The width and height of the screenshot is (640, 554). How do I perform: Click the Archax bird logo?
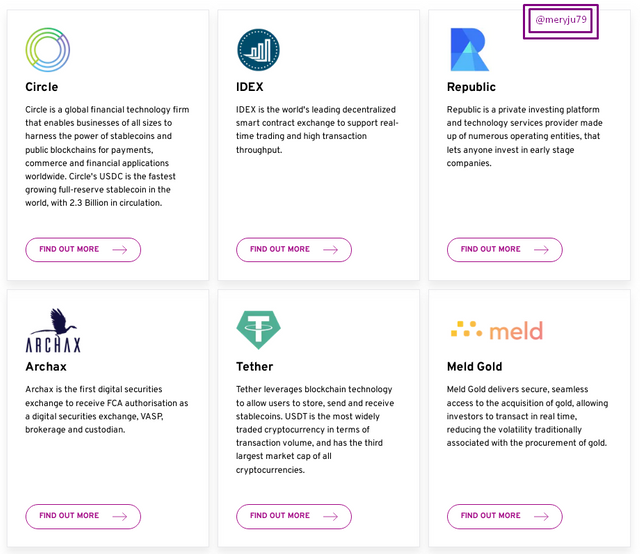53,331
